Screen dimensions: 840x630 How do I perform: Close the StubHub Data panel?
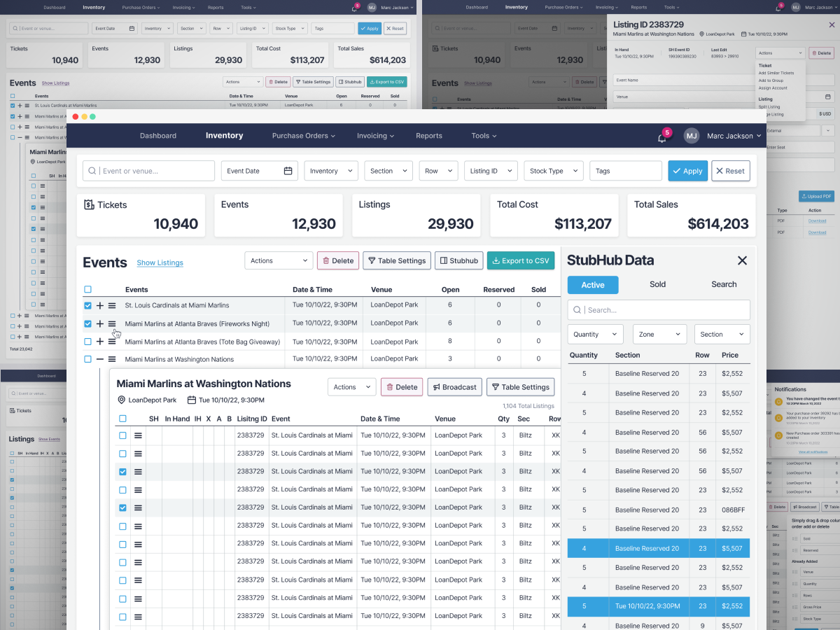click(742, 260)
